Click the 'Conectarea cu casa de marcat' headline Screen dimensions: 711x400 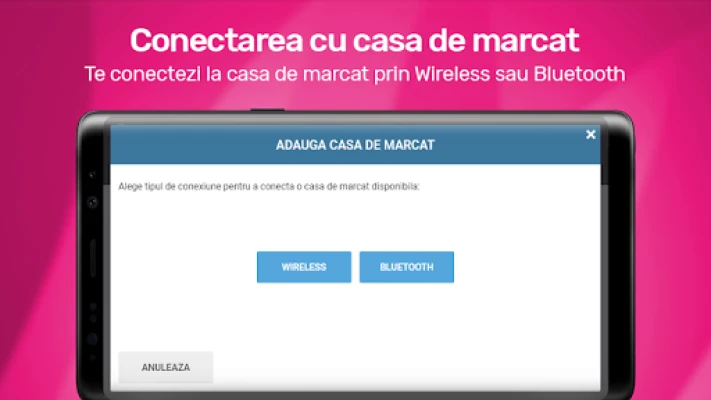click(355, 40)
